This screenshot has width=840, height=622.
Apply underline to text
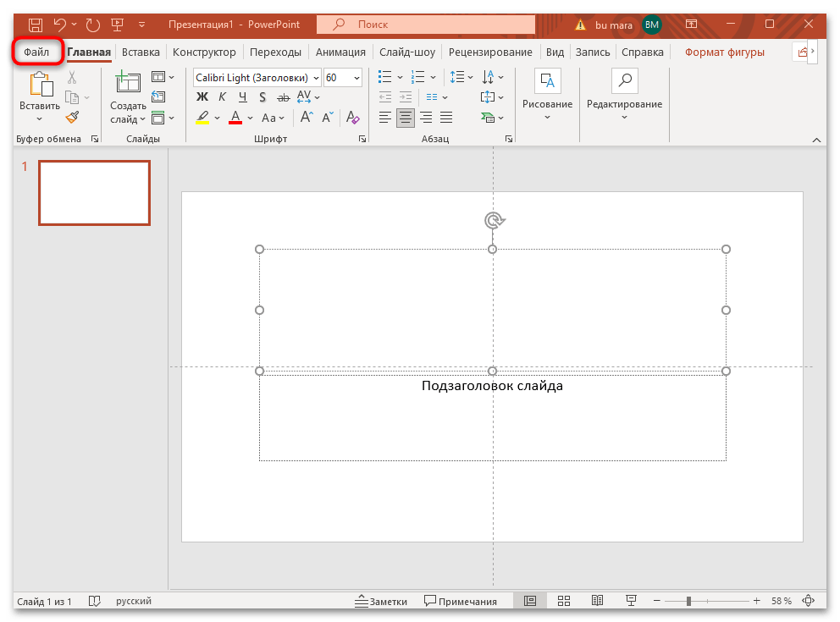(x=241, y=96)
